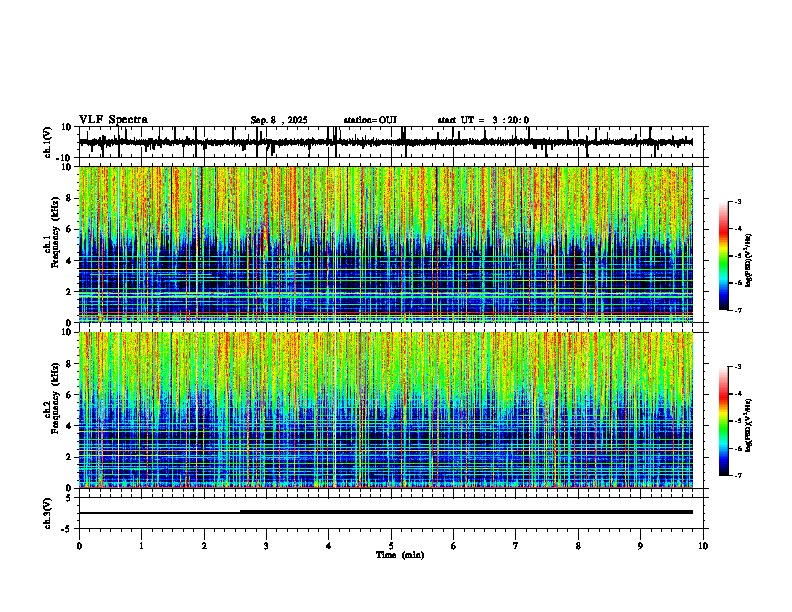Click the "Time (min)" axis label
Viewport: 792px width, 612px height.
tap(400, 555)
